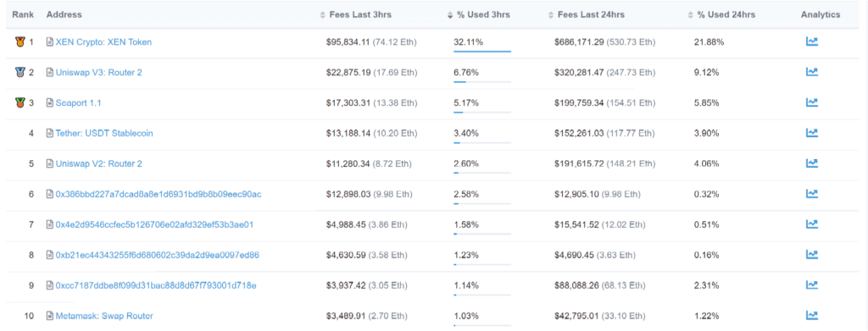The width and height of the screenshot is (868, 331).
Task: Select the $3,489.91 fees value
Action: 346,316
